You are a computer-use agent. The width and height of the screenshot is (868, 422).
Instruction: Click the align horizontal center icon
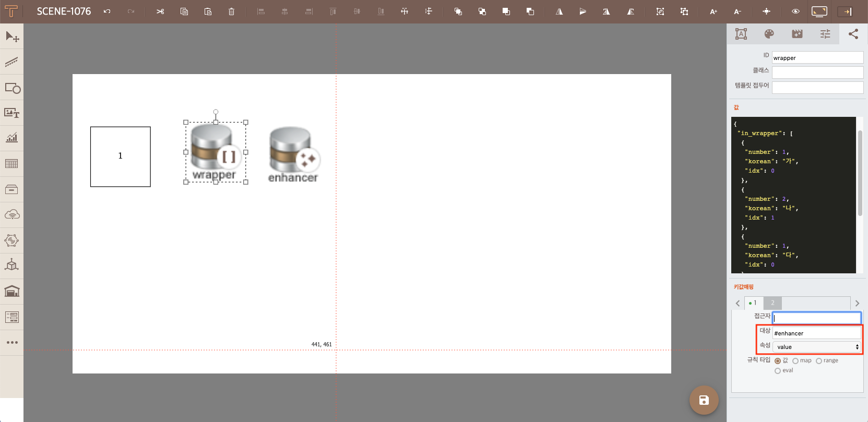pyautogui.click(x=285, y=11)
